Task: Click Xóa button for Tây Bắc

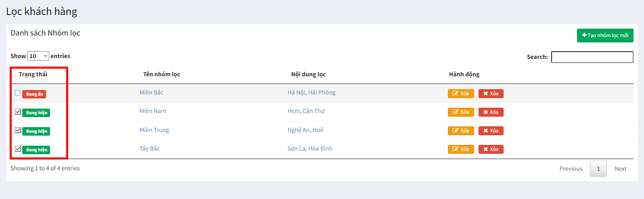Action: [x=491, y=149]
